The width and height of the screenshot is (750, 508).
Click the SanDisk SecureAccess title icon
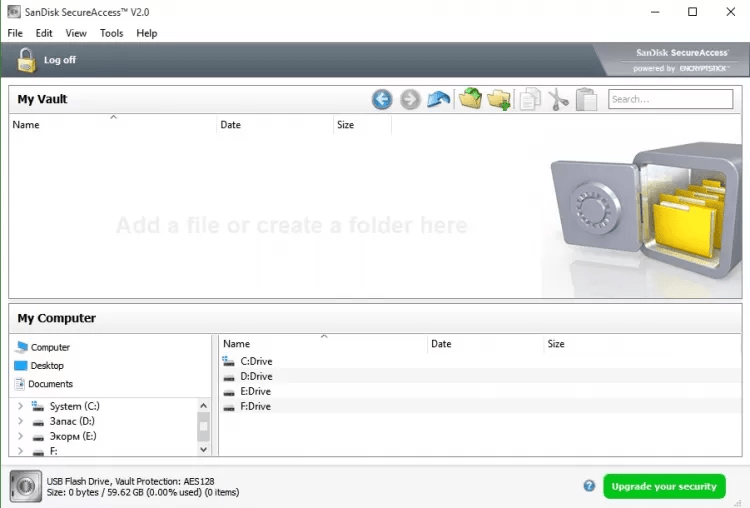(14, 12)
